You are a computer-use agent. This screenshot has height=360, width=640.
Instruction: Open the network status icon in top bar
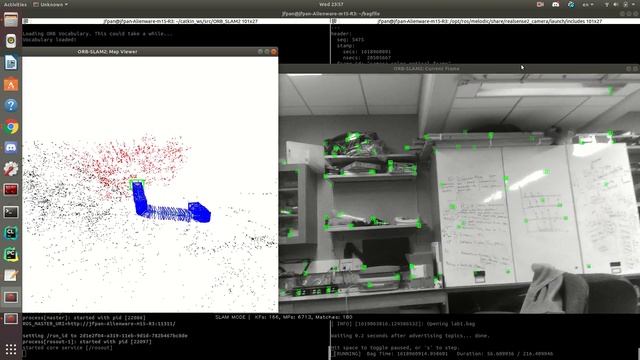pyautogui.click(x=607, y=4)
